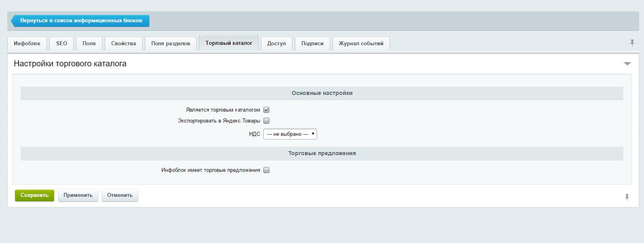Select the Торговый каталог tab
The width and height of the screenshot is (644, 243).
pyautogui.click(x=229, y=43)
